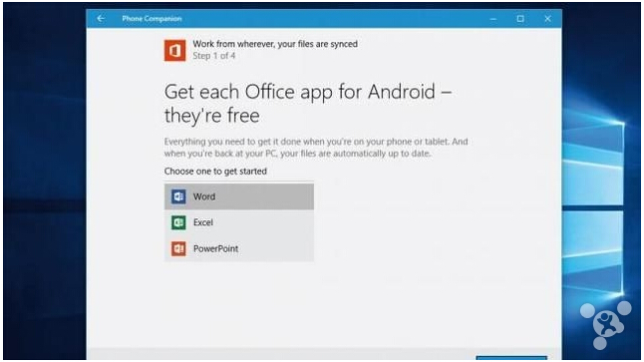Select the Word entry in the list
644x362 pixels.
[x=239, y=196]
